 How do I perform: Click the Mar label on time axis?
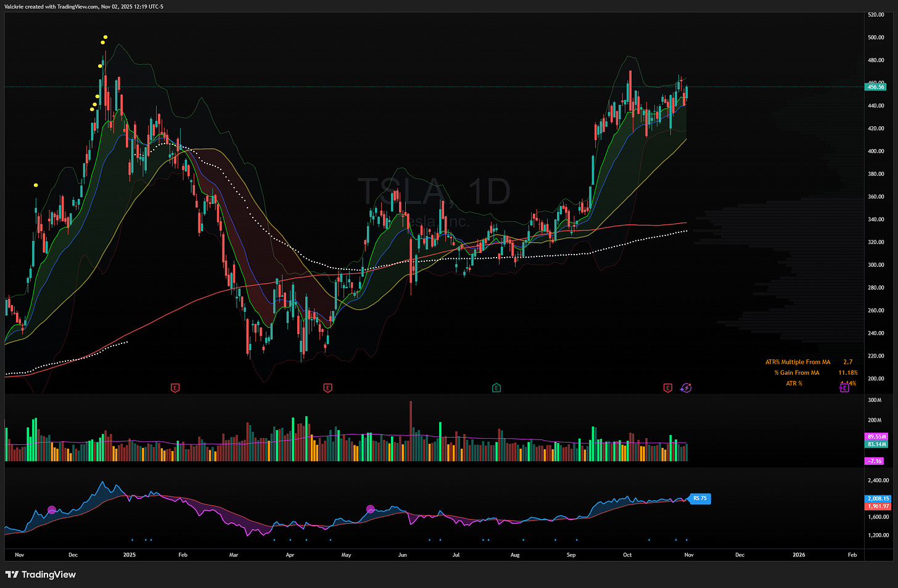(234, 555)
